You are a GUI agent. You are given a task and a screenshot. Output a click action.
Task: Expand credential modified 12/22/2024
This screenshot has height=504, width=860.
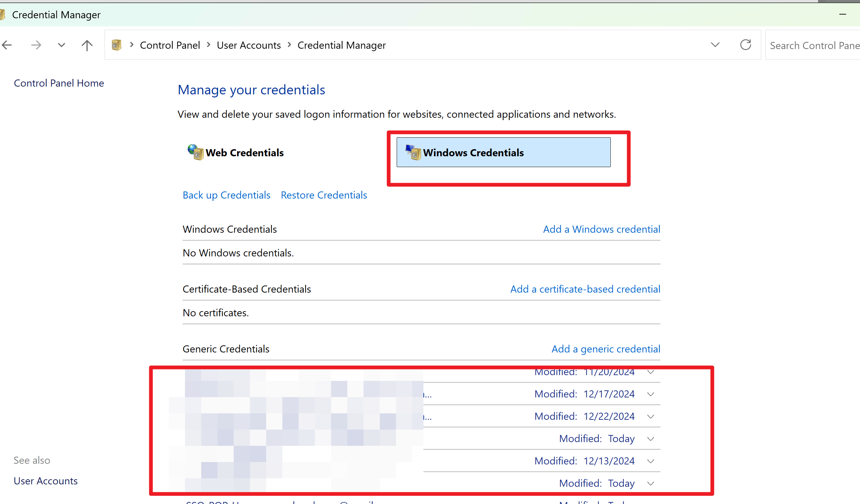(650, 416)
